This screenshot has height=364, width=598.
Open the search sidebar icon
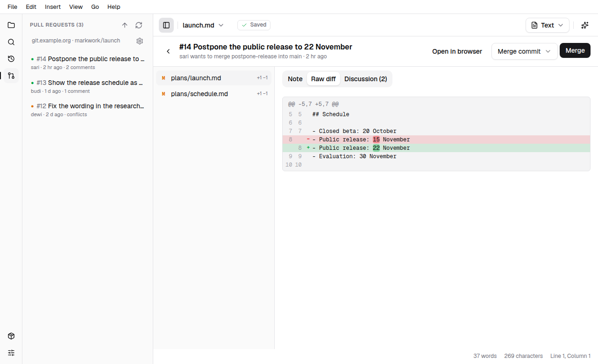(x=11, y=42)
